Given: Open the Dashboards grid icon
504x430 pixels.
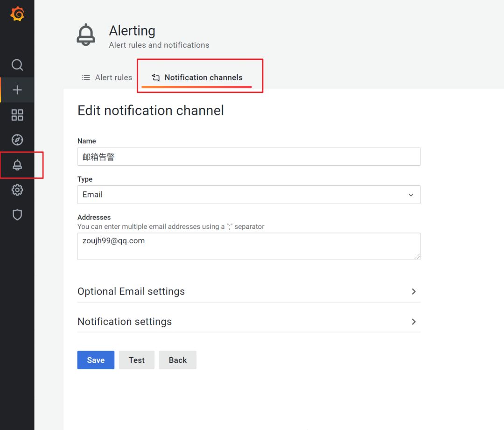Looking at the screenshot, I should point(17,115).
